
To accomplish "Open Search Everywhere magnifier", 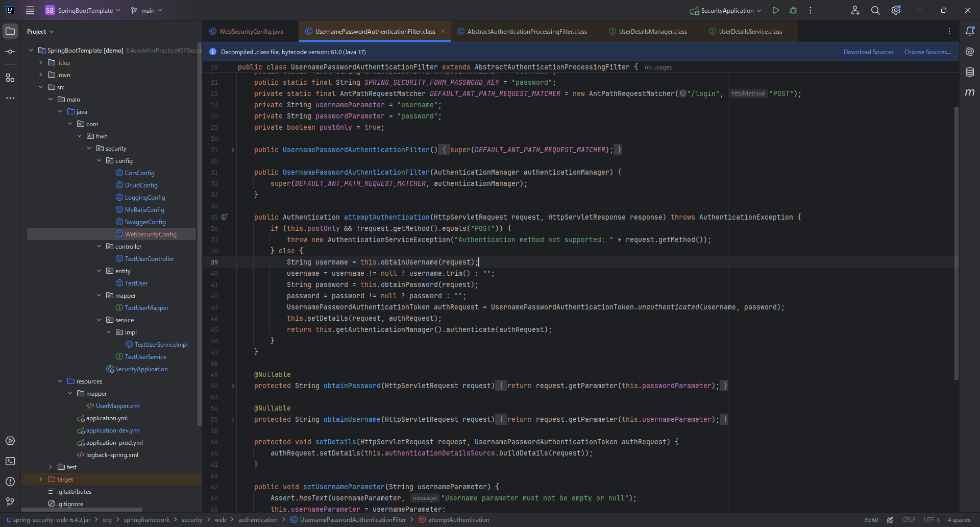I will tap(875, 10).
